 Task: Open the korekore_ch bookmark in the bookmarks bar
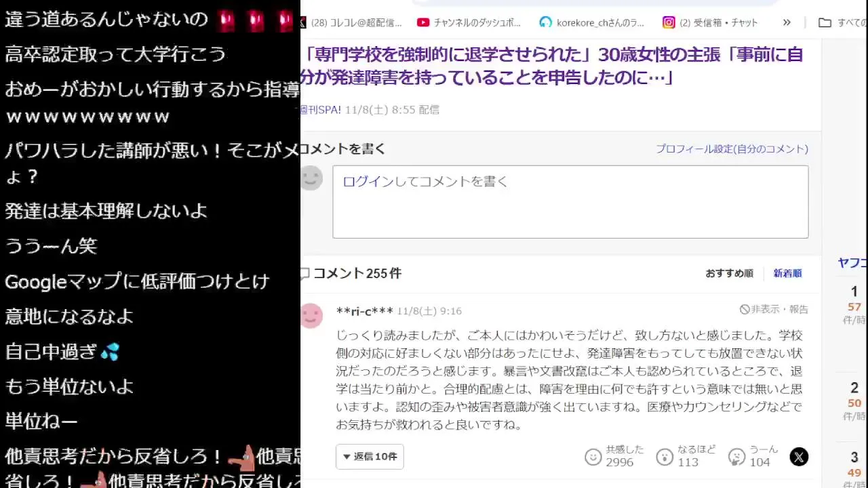point(592,22)
